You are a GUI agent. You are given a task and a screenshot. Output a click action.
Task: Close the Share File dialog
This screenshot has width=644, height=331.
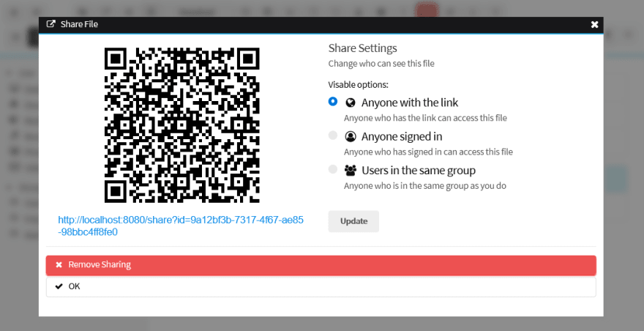pos(594,24)
